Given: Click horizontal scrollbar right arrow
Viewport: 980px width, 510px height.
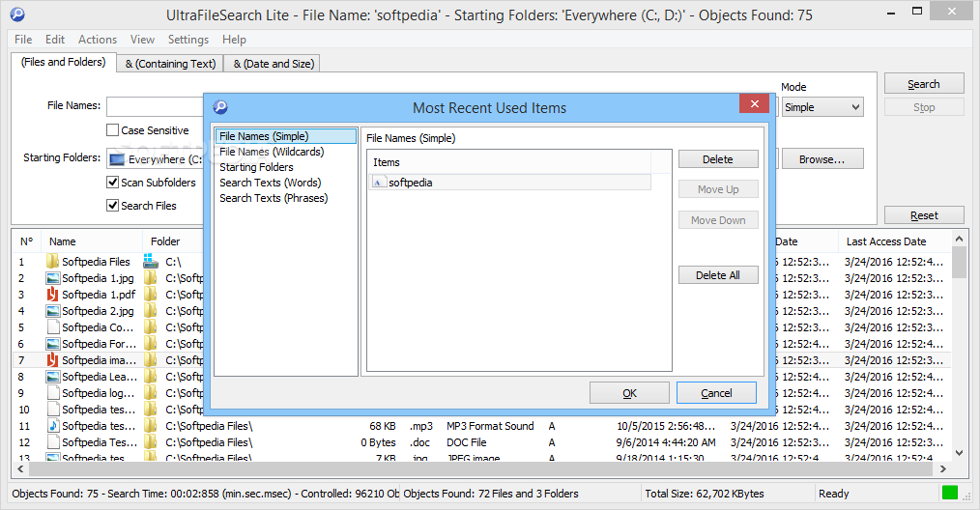Looking at the screenshot, I should (943, 468).
